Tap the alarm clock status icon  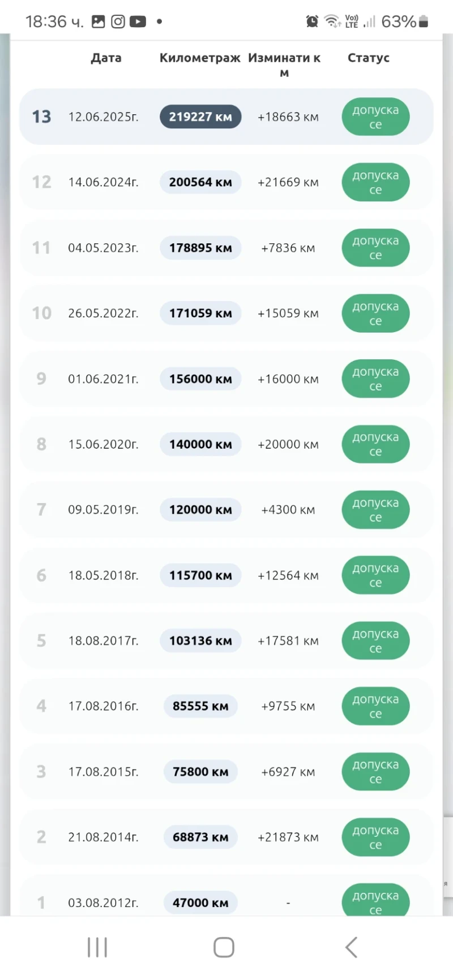tap(312, 22)
